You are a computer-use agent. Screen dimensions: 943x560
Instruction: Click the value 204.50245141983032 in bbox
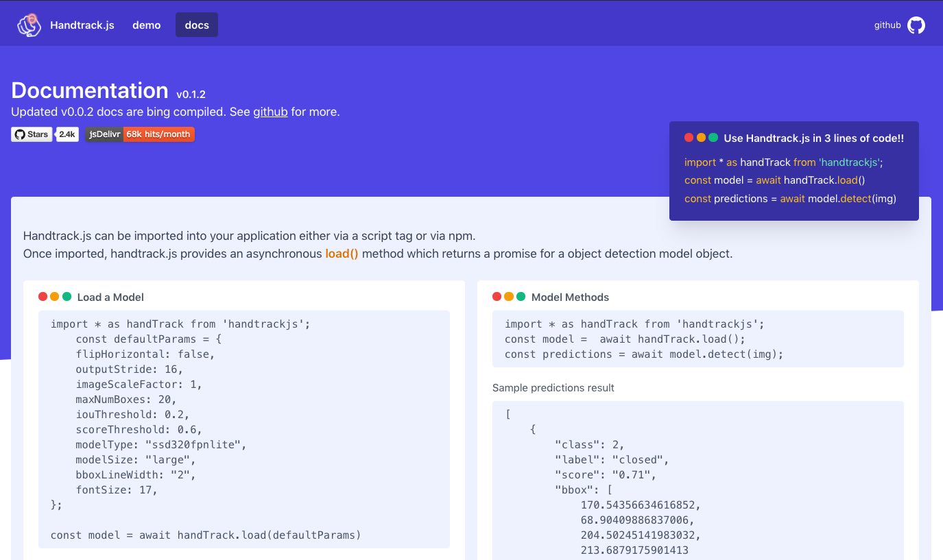click(641, 535)
